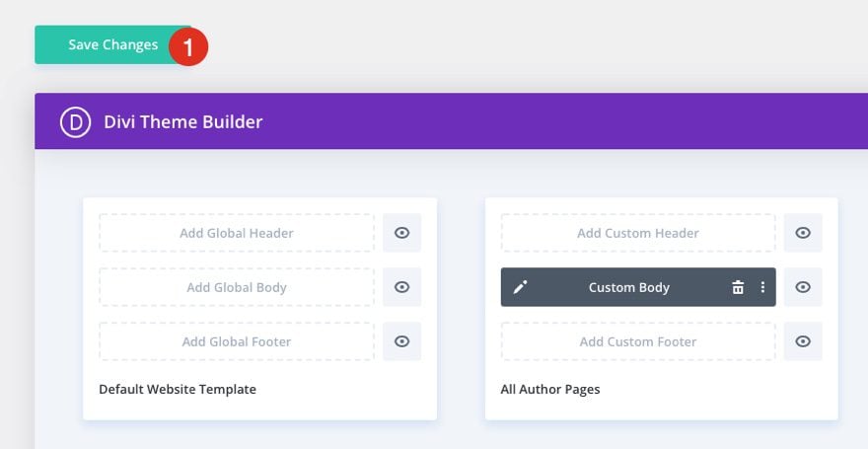Add a Global Body
This screenshot has width=868, height=449.
(x=237, y=287)
